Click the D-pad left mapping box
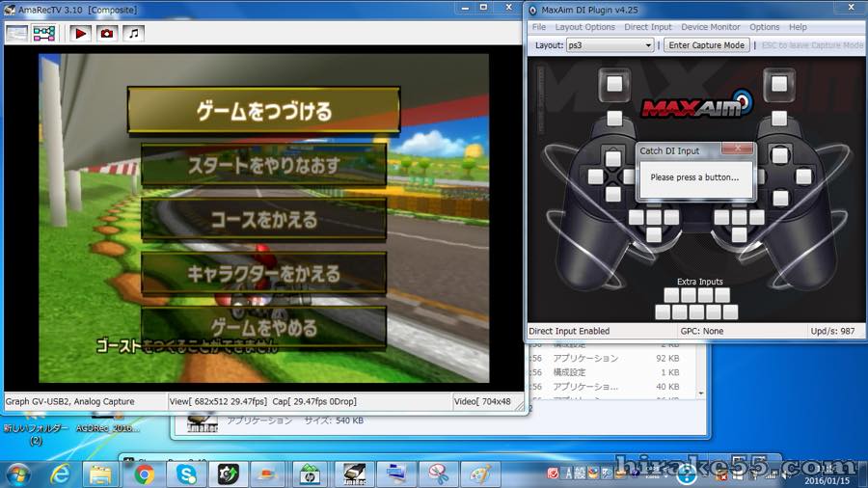 [596, 176]
